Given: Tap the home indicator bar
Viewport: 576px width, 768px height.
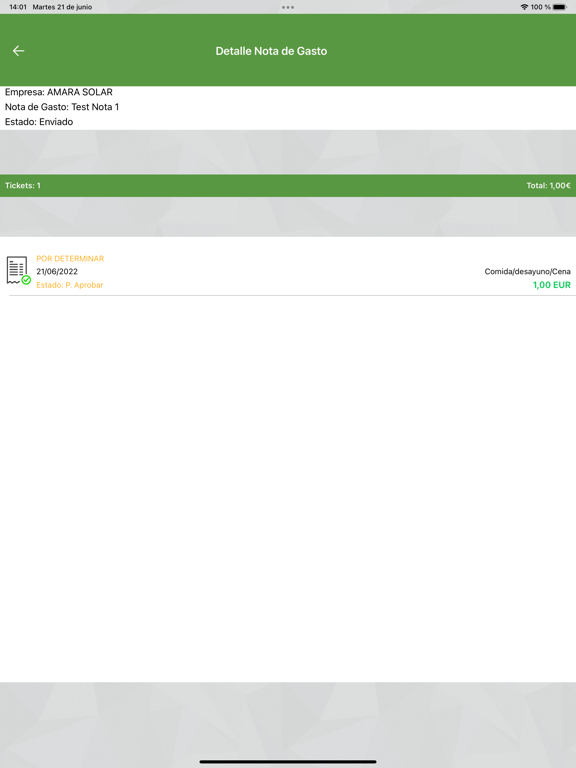Looking at the screenshot, I should pos(288,762).
